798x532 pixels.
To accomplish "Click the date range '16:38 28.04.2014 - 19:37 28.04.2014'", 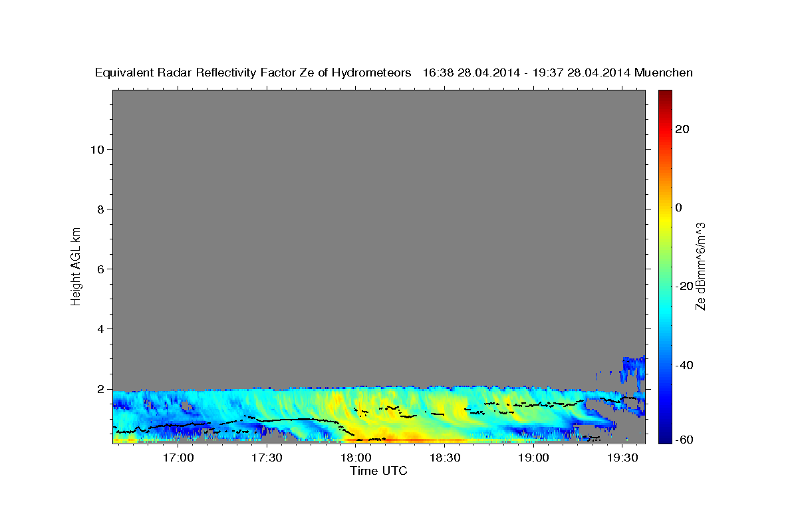I will pyautogui.click(x=527, y=72).
